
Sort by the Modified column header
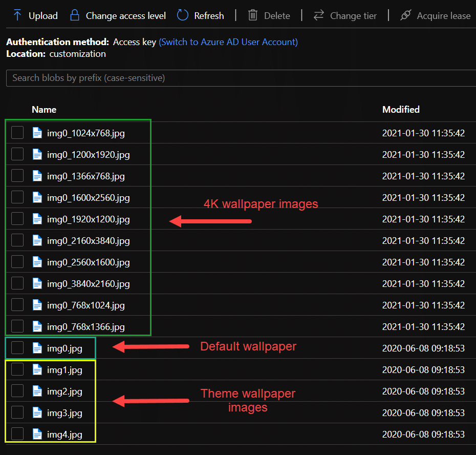[401, 110]
